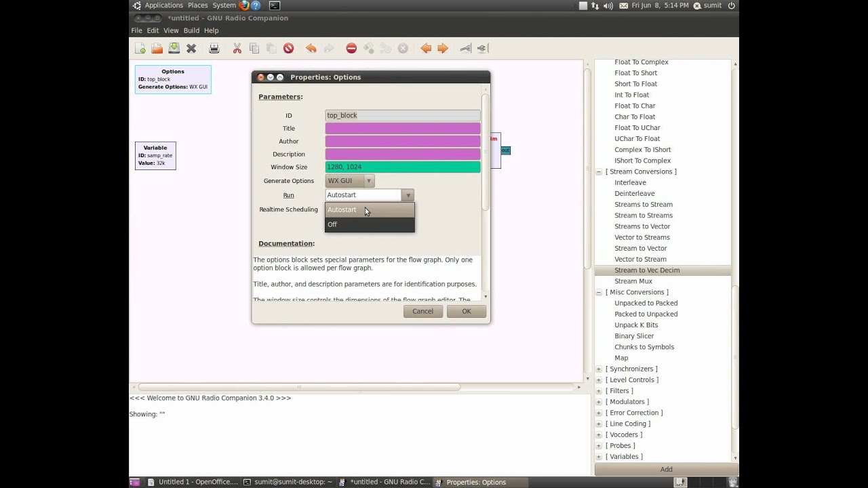Launch the terminal from top panel
Viewport: 868px width, 488px height.
[274, 5]
